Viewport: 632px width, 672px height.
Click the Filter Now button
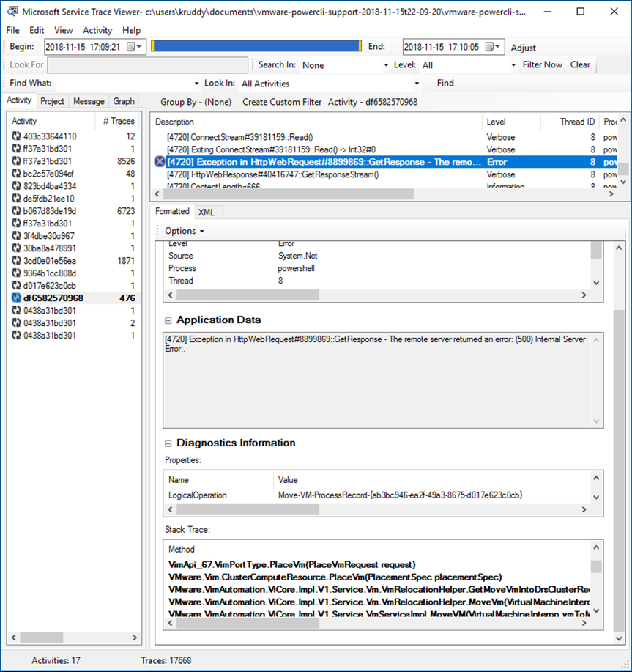click(542, 64)
